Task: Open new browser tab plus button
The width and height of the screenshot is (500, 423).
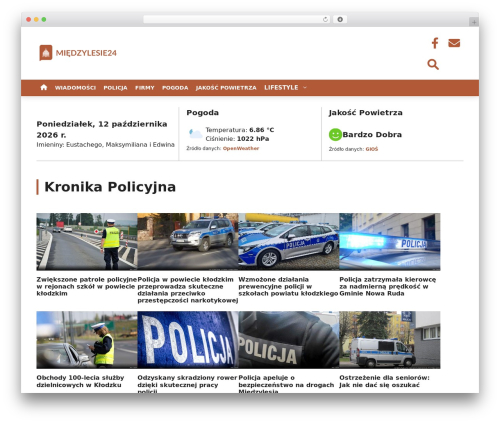Action: [x=474, y=22]
